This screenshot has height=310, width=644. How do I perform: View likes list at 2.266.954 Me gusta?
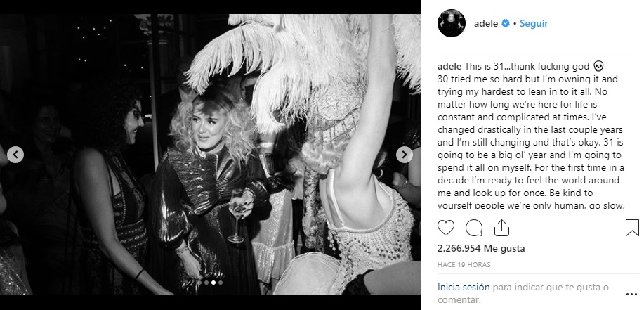475,248
